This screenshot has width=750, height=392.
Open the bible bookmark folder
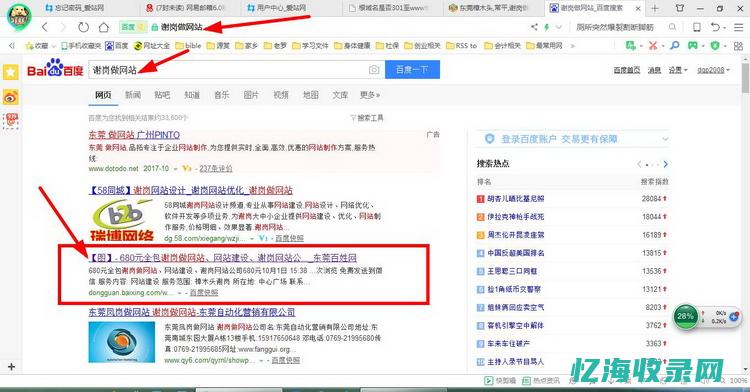[x=188, y=46]
